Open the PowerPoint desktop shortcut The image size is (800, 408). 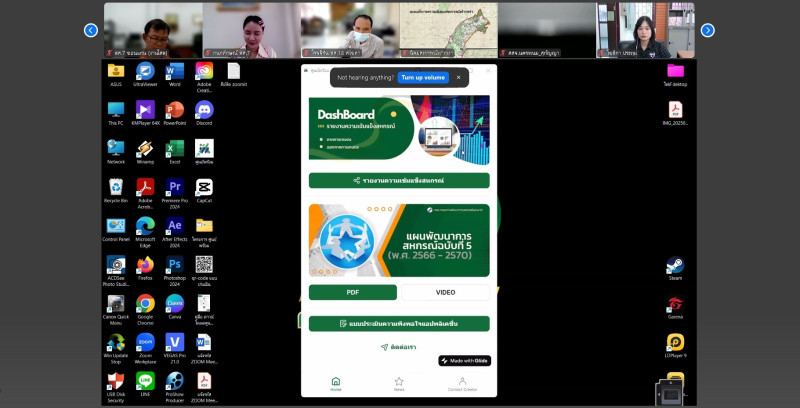click(x=174, y=110)
